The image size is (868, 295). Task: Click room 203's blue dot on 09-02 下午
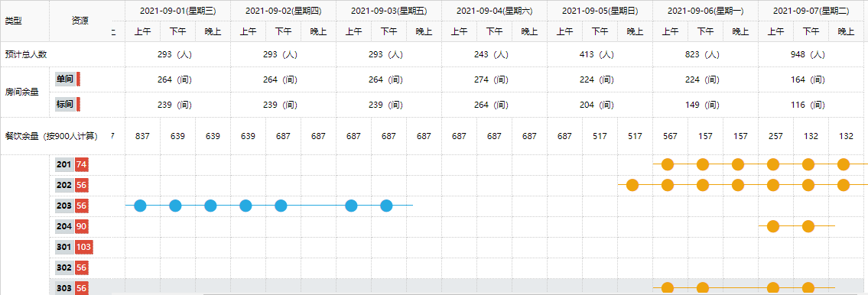(x=281, y=206)
